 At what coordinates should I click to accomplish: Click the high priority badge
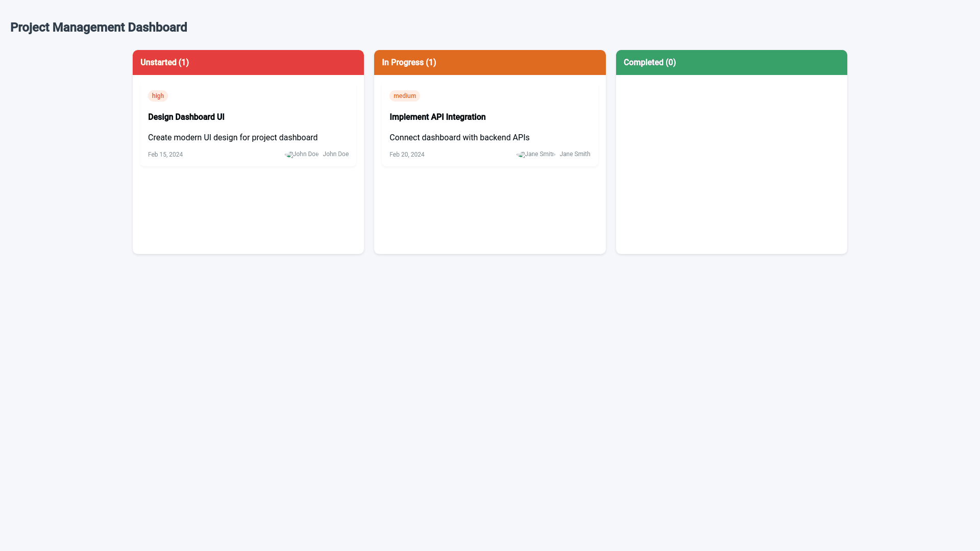[158, 96]
